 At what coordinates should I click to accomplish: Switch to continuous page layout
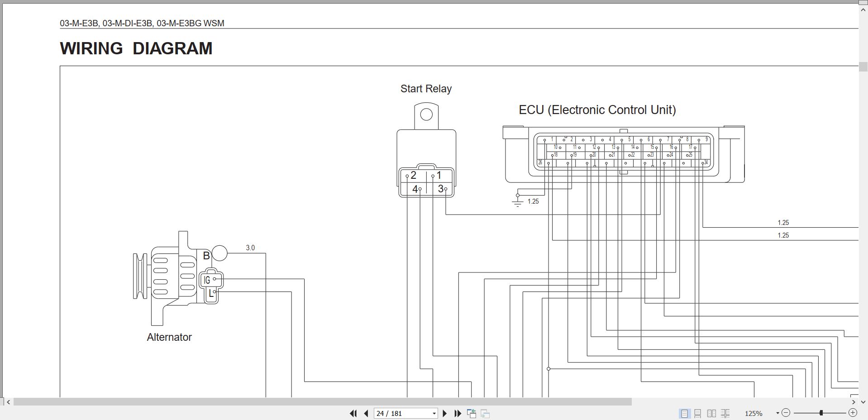(x=698, y=413)
